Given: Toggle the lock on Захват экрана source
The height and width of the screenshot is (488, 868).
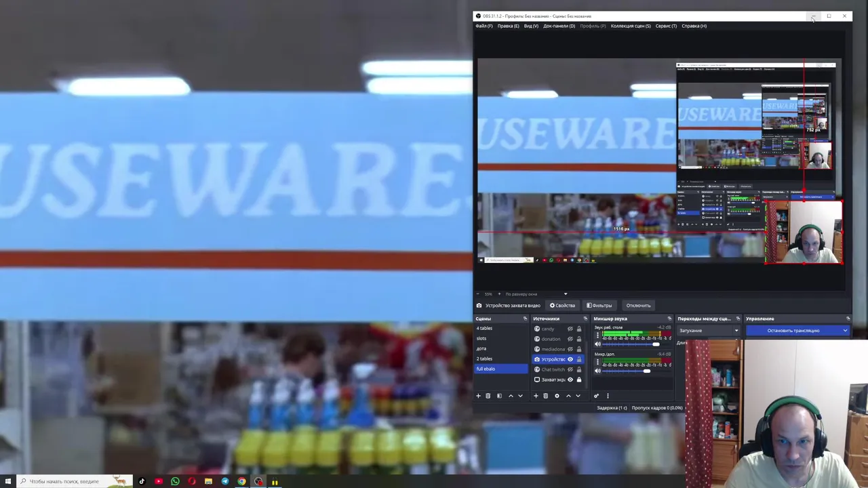Looking at the screenshot, I should [578, 380].
